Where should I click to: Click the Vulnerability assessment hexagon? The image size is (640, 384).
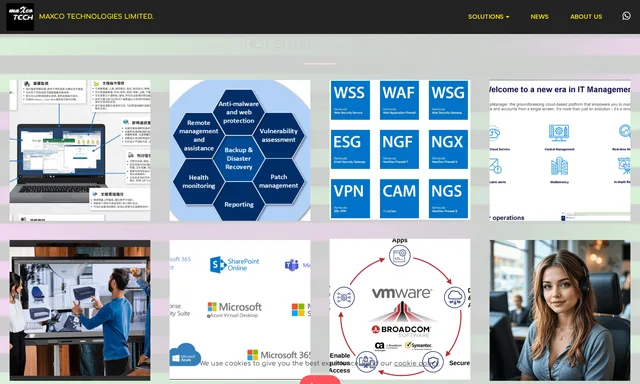(x=279, y=135)
